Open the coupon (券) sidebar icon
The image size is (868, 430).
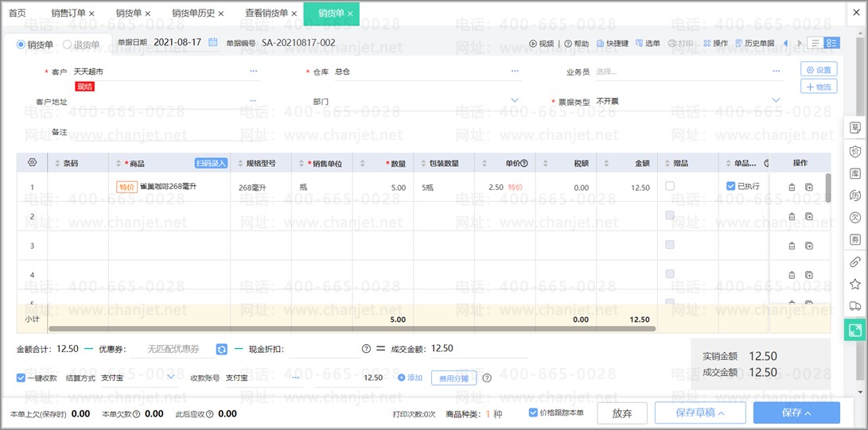pos(854,240)
